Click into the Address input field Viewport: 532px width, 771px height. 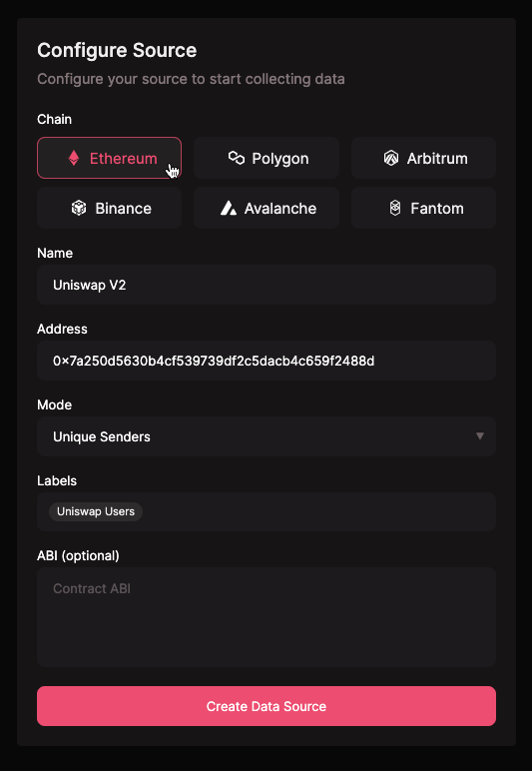tap(266, 361)
